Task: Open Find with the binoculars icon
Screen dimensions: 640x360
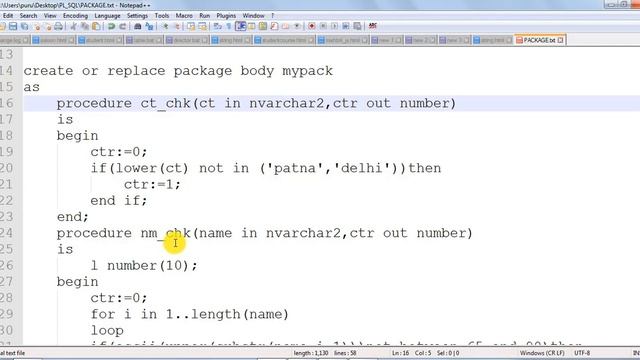Action: [138, 26]
